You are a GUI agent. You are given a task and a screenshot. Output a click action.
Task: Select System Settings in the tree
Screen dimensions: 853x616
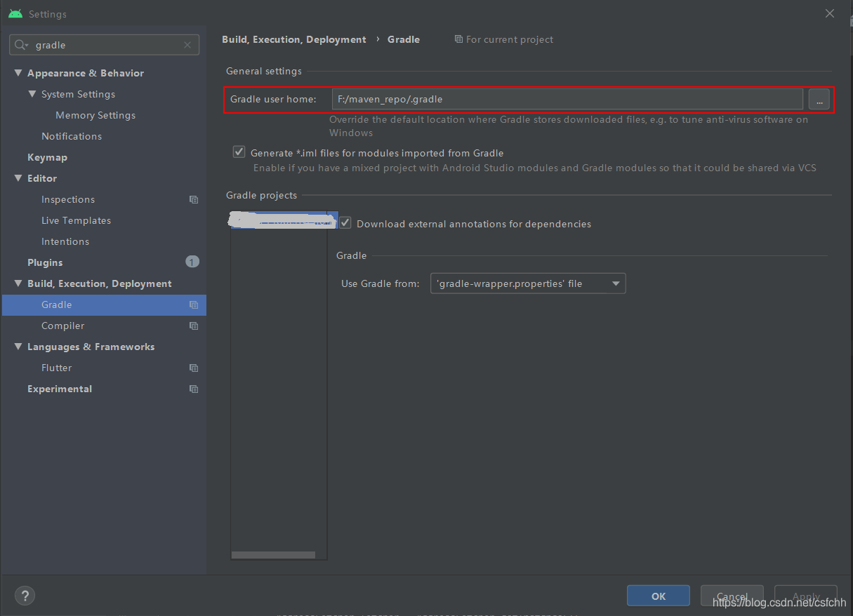pos(78,94)
